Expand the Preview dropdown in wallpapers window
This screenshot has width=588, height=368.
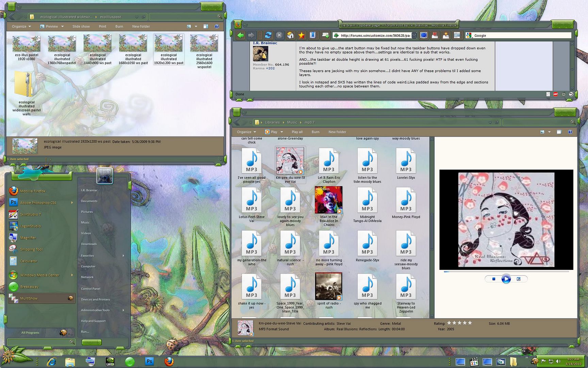[63, 26]
